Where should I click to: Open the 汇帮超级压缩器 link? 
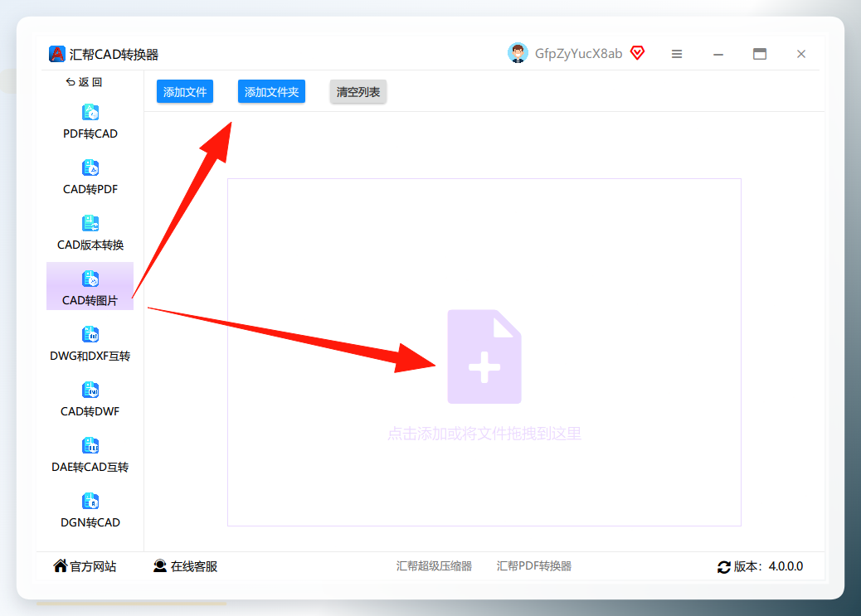435,566
